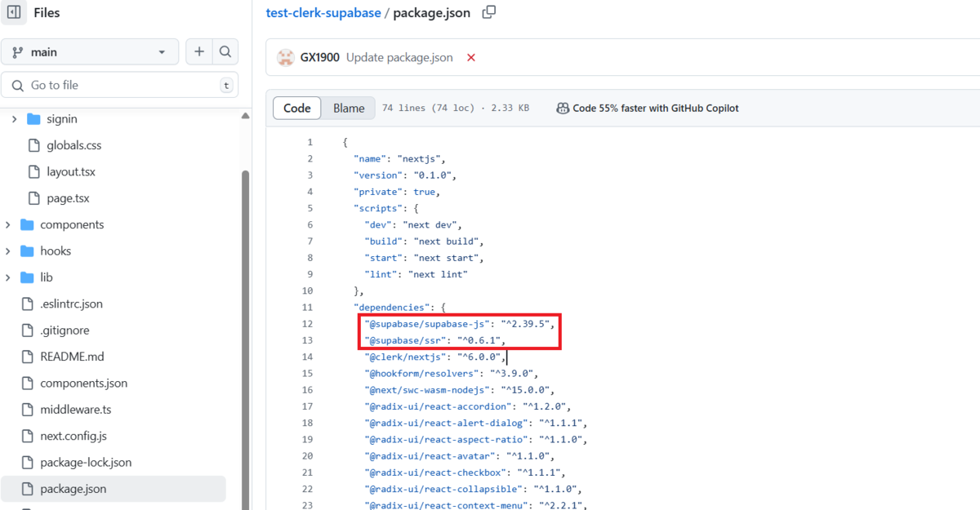Open README.md file
This screenshot has height=510, width=980.
point(73,357)
